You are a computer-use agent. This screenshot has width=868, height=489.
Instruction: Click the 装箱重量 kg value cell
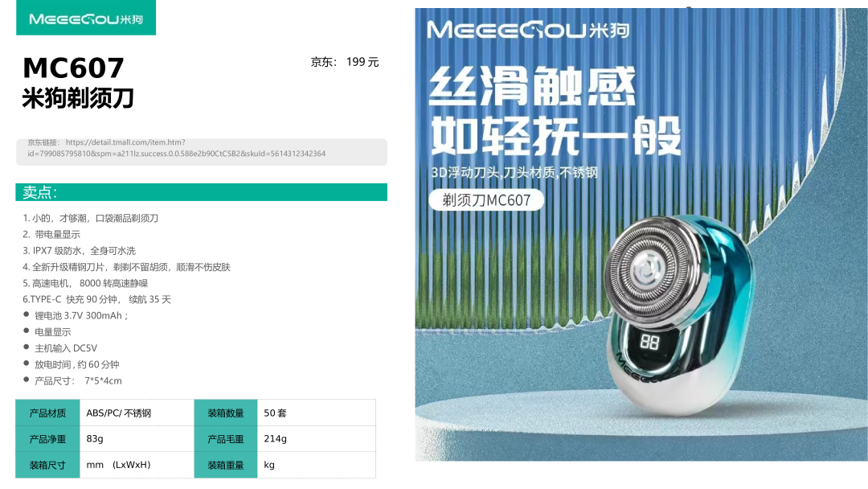tap(317, 465)
